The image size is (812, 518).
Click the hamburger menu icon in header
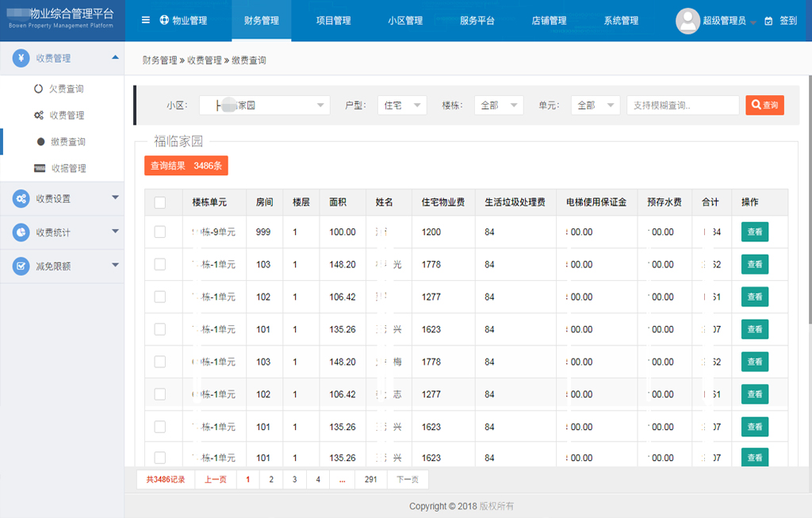click(x=146, y=21)
